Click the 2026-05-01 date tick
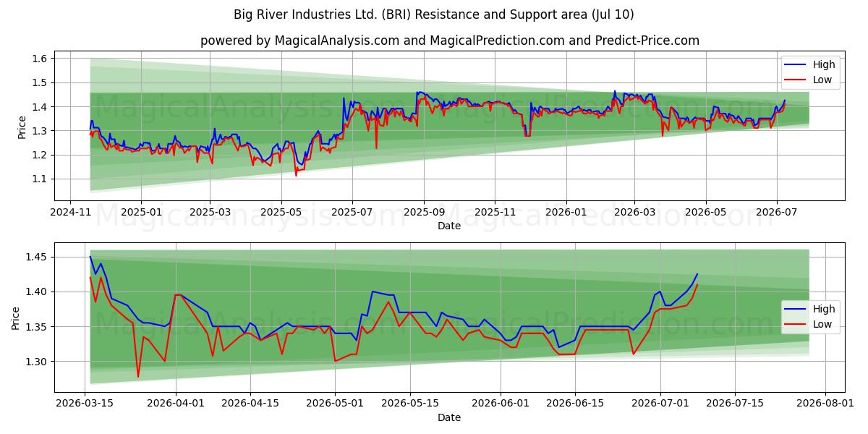 click(x=336, y=404)
